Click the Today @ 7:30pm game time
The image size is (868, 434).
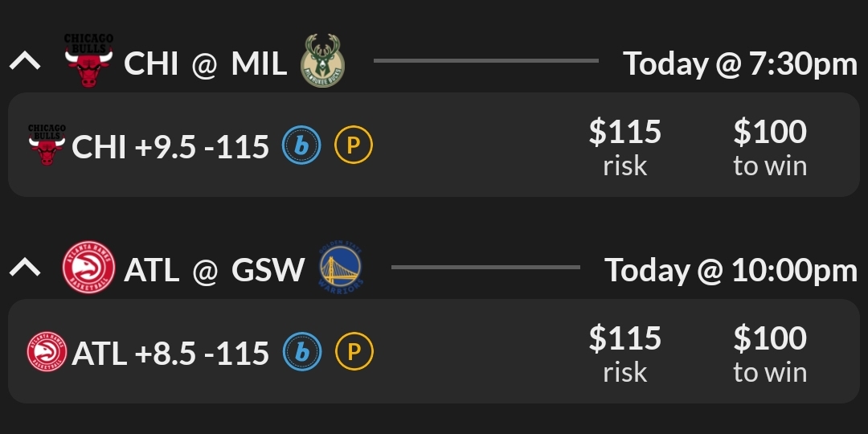[740, 63]
